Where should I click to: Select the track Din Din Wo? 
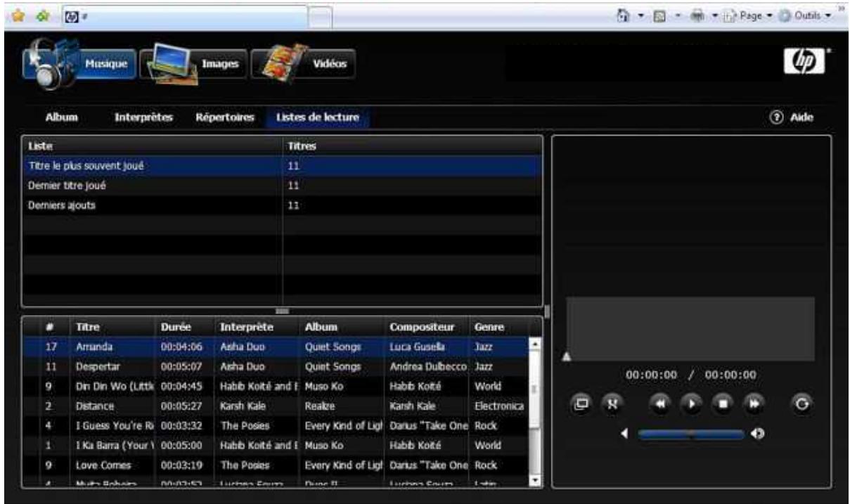[275, 386]
